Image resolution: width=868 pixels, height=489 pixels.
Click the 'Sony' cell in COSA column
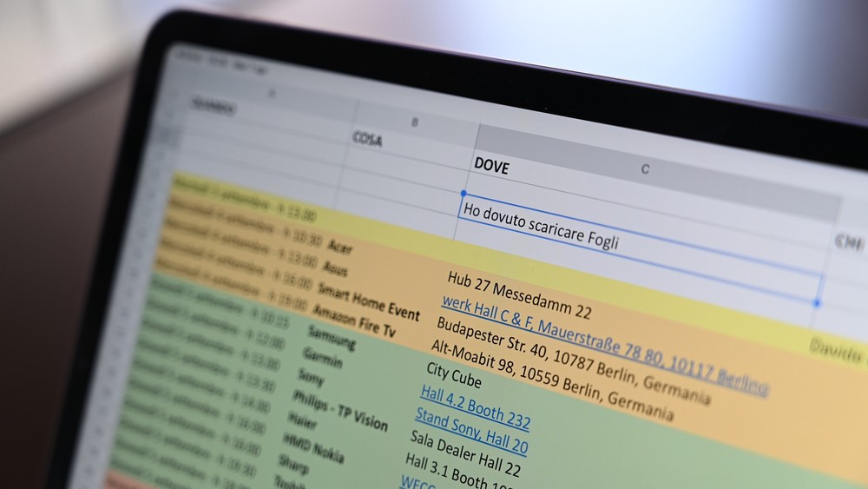point(311,377)
